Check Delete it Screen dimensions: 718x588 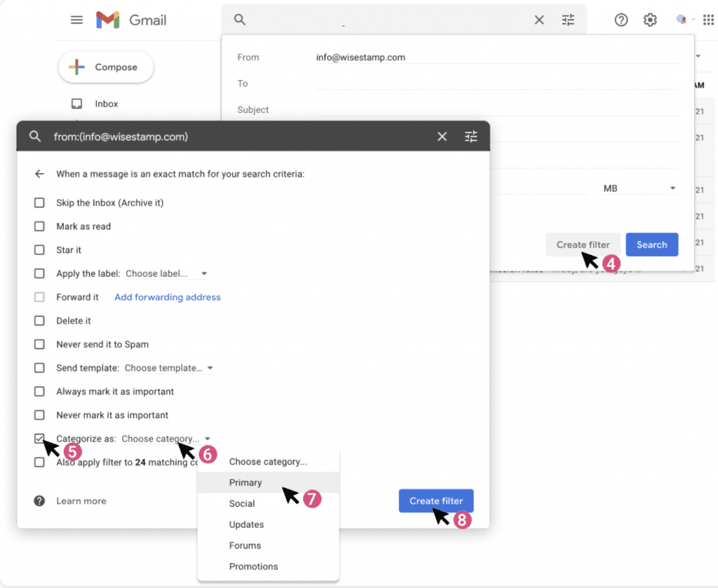coord(39,321)
